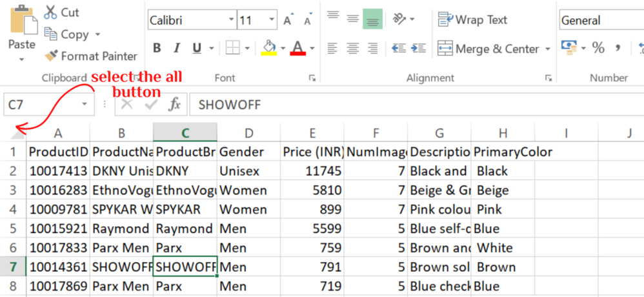Apply red Font Color to text
Image resolution: width=644 pixels, height=297 pixels.
point(298,48)
